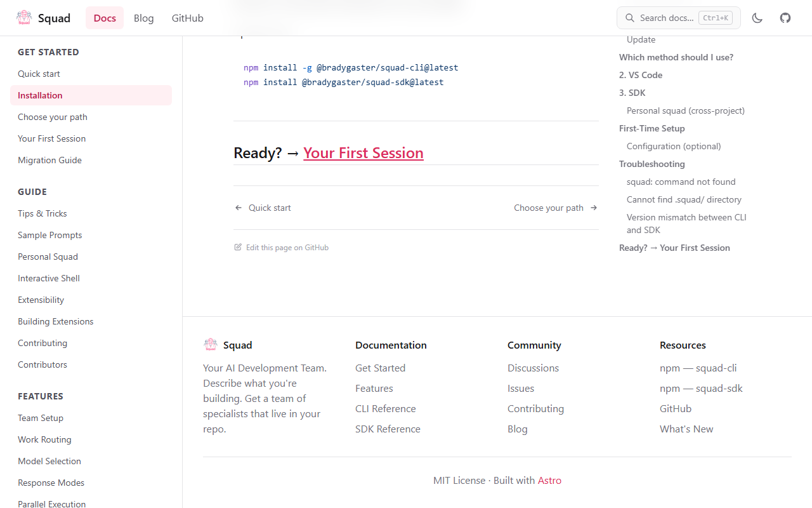Click the Squad logo in the header
812x508 pixels.
[x=43, y=18]
